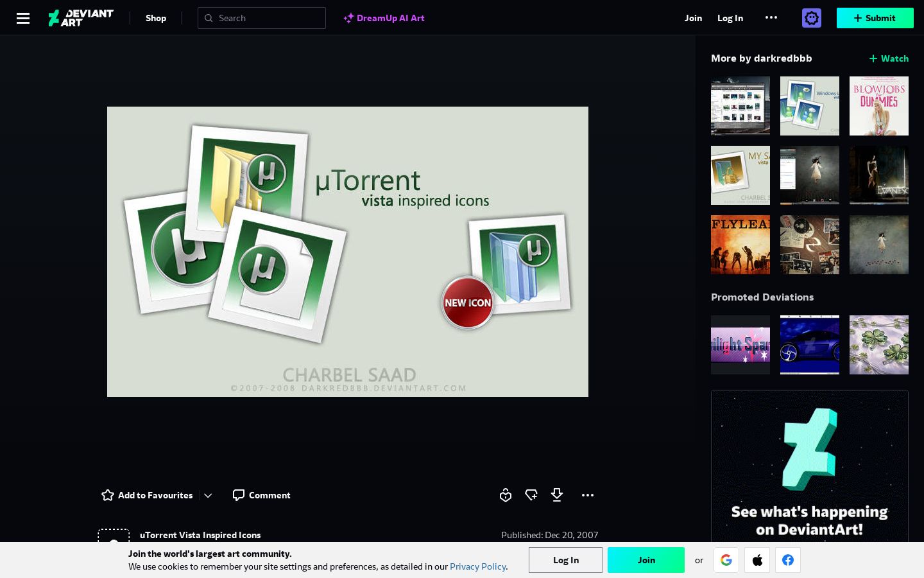924x578 pixels.
Task: Click the uTorrent Vista Inspired Icons title
Action: 200,535
